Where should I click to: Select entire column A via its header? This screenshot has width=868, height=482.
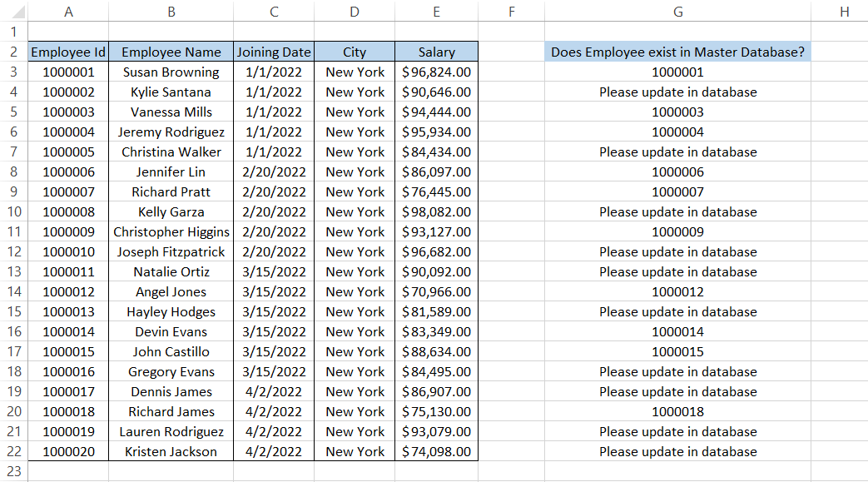click(67, 11)
